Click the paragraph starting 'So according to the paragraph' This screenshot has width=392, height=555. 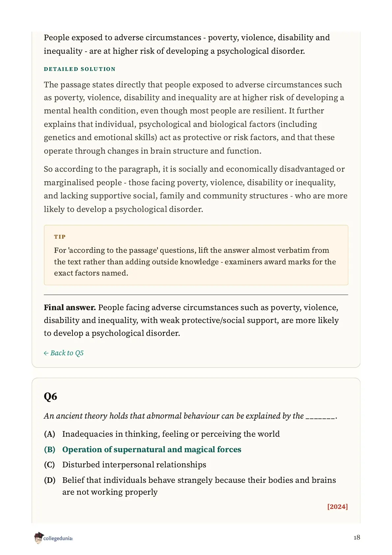point(196,189)
